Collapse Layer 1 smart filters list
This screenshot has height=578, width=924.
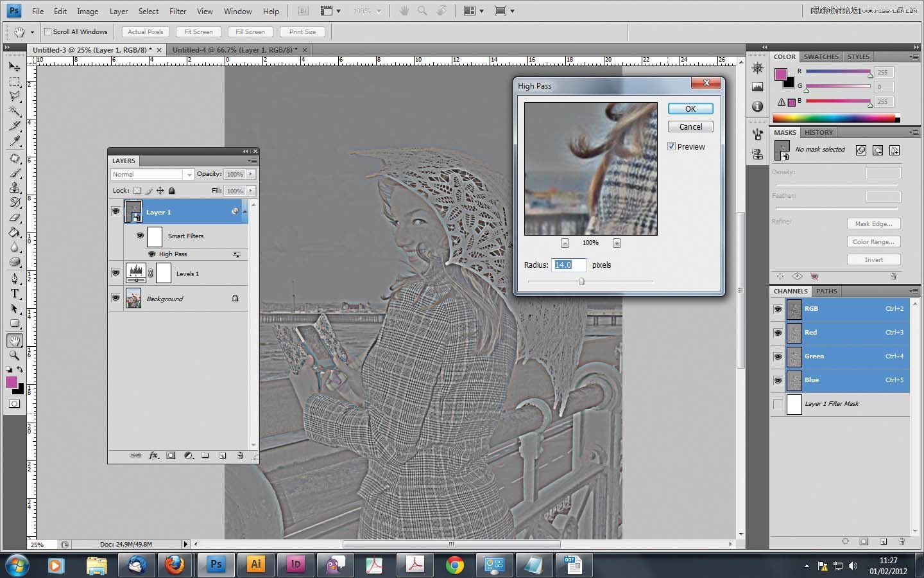pyautogui.click(x=244, y=211)
